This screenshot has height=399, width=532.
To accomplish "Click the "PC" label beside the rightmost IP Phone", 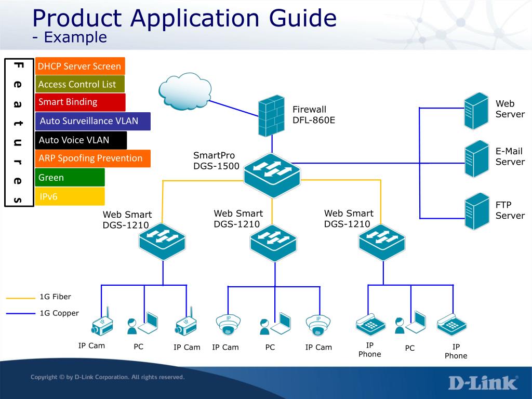I will click(410, 348).
